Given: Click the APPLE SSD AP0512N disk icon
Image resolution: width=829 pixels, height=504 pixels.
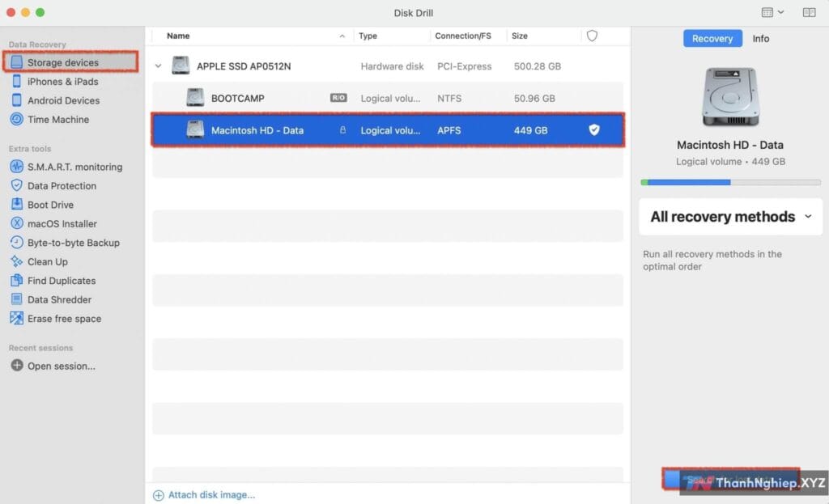Looking at the screenshot, I should [181, 66].
